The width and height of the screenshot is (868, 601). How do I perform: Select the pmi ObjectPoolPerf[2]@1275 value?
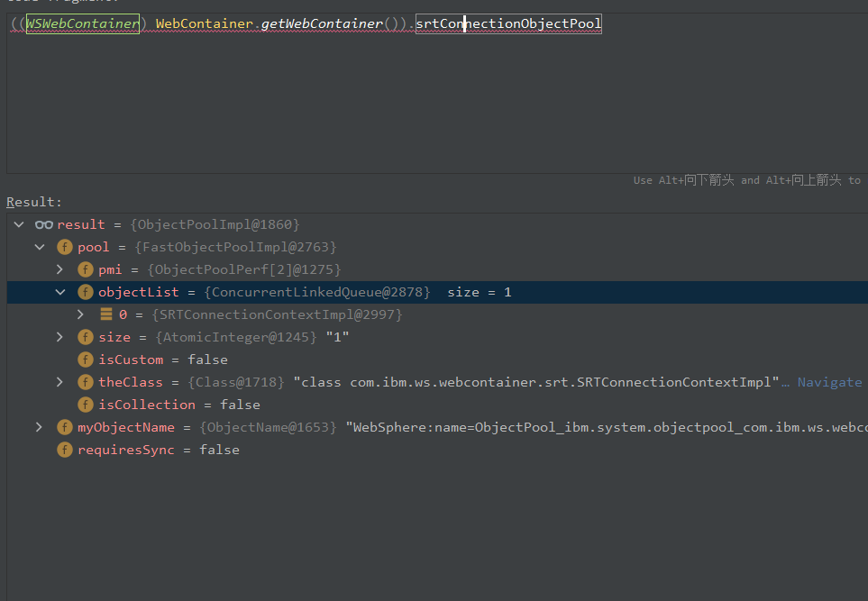[x=244, y=269]
